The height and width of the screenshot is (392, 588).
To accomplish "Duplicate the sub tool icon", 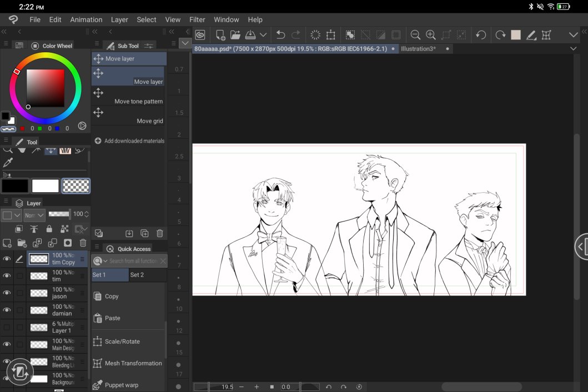I will pos(144,233).
